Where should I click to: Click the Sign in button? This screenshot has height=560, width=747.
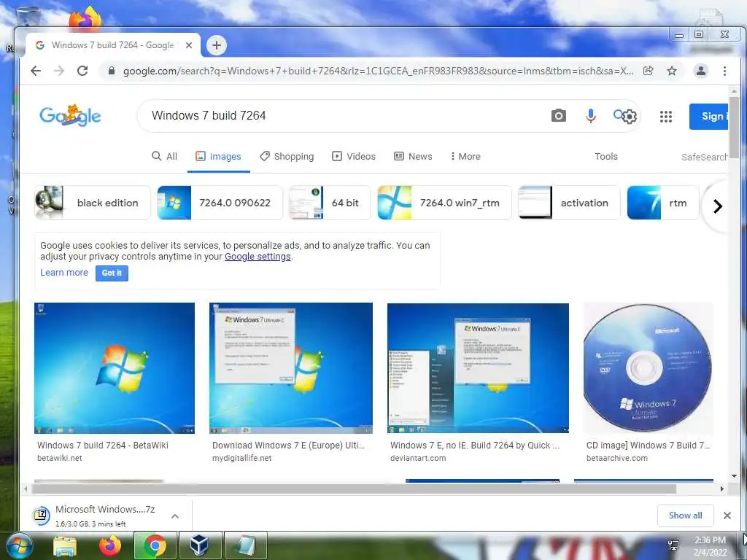pyautogui.click(x=708, y=116)
